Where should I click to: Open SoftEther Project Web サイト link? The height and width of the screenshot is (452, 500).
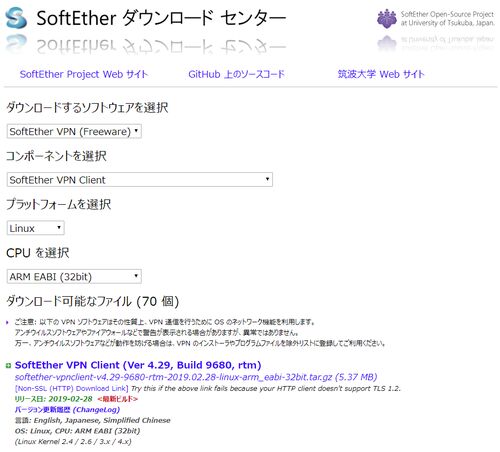[84, 74]
